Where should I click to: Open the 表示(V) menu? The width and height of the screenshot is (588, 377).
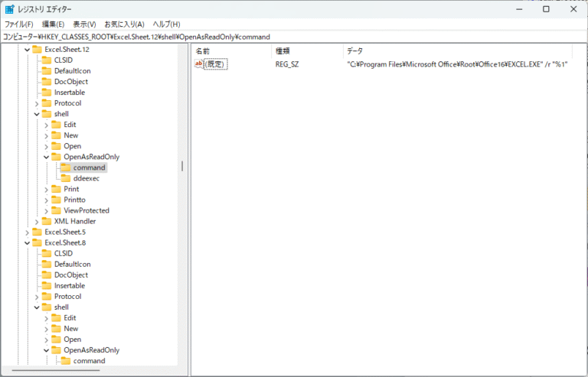click(x=84, y=24)
